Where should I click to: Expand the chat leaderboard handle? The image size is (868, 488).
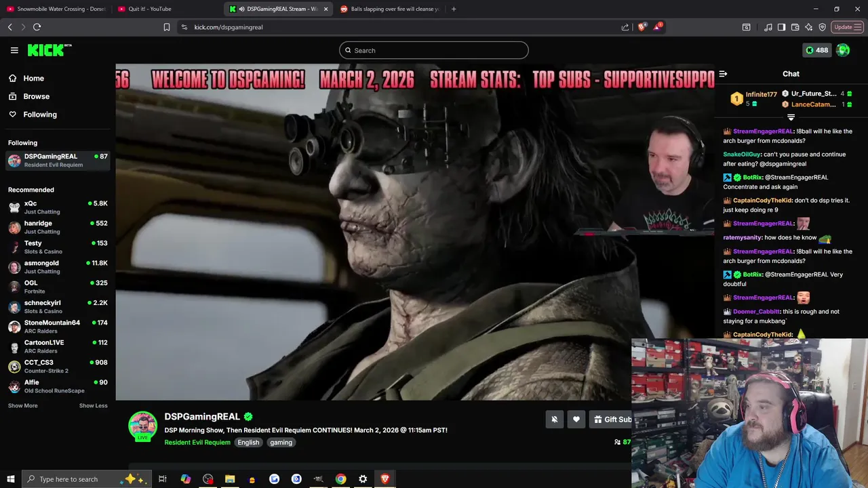[791, 117]
